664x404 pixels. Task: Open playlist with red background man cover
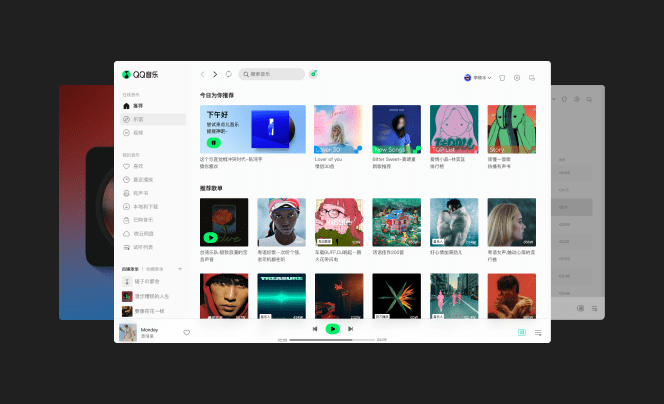tap(512, 296)
